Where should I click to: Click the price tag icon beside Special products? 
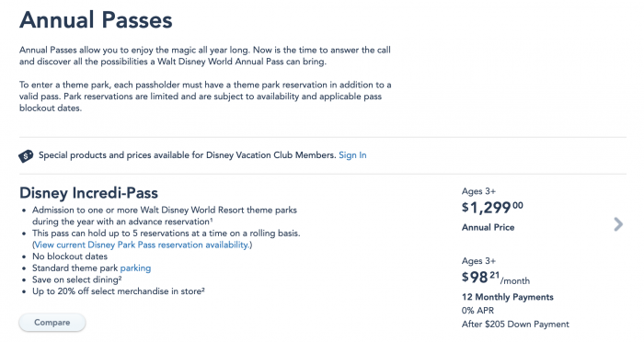26,155
